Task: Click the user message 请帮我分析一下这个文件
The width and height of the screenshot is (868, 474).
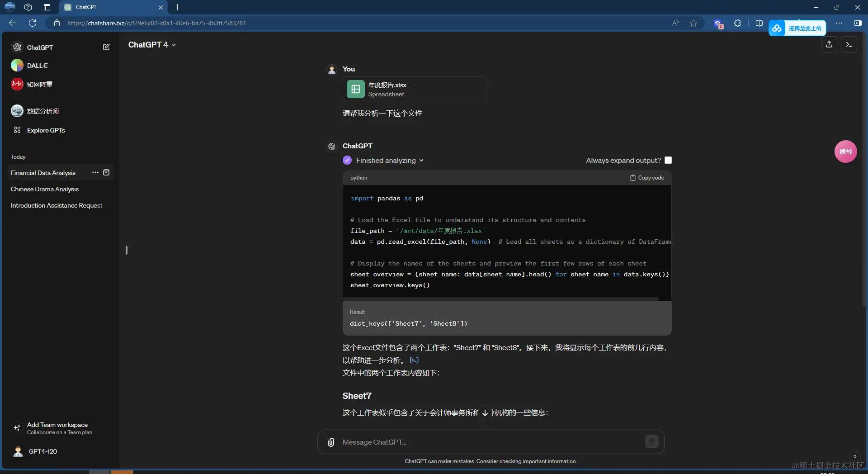Action: (x=382, y=113)
